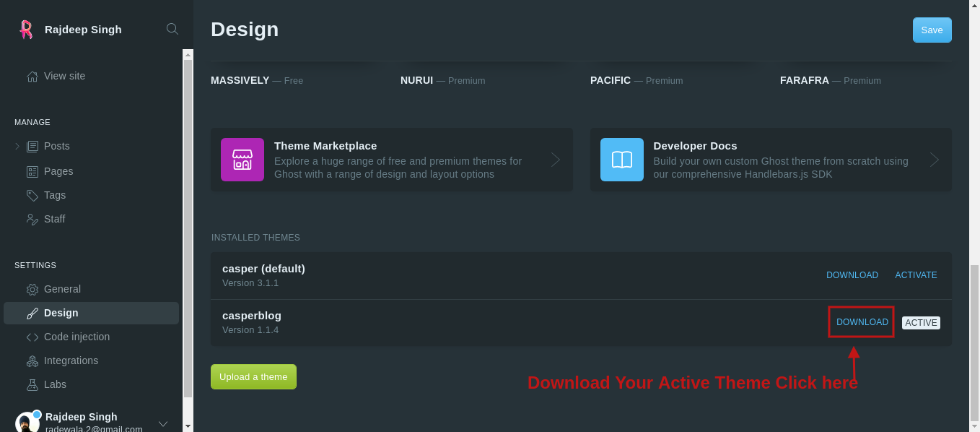980x432 pixels.
Task: Select the Tags sidebar icon
Action: tap(32, 195)
